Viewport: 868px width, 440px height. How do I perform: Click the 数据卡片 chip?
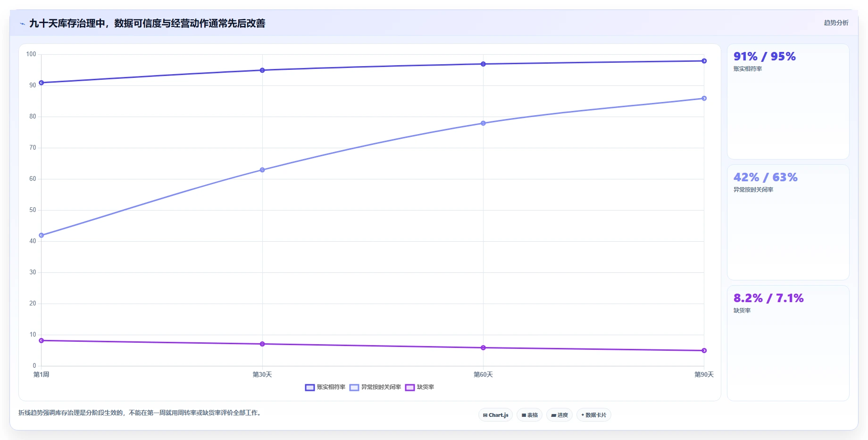click(594, 415)
